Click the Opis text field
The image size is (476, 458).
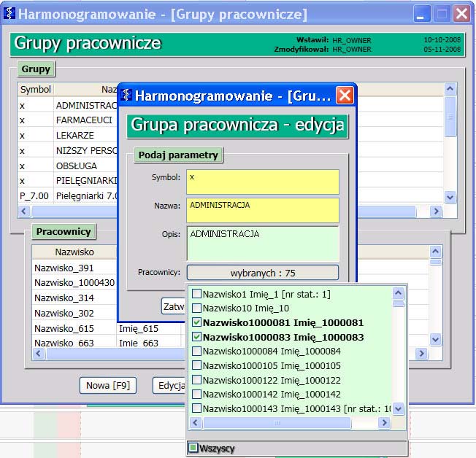263,244
